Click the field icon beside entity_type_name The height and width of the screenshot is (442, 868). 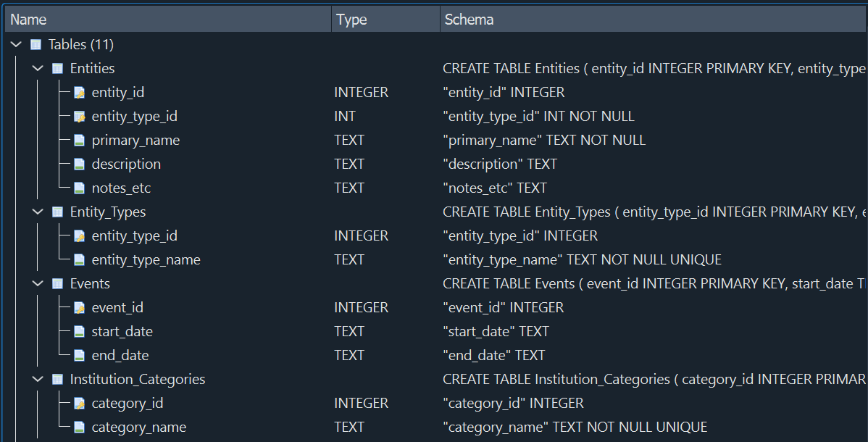[79, 260]
